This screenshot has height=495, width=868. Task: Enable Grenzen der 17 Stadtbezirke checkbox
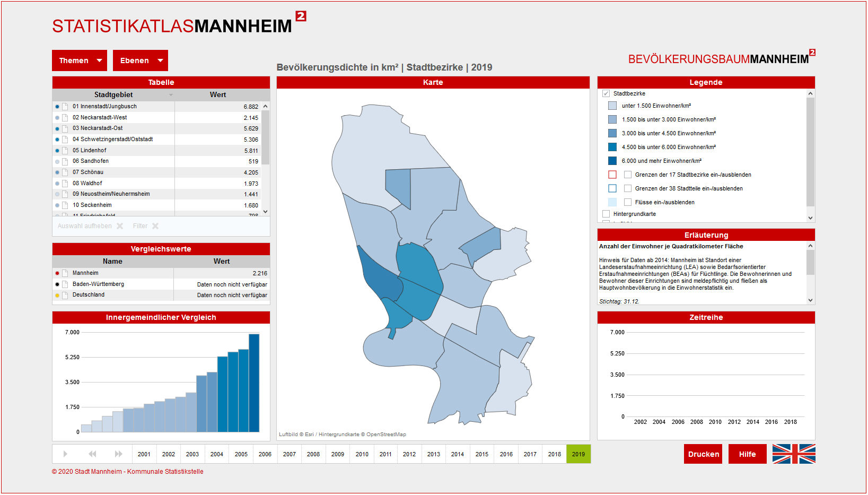pyautogui.click(x=628, y=175)
